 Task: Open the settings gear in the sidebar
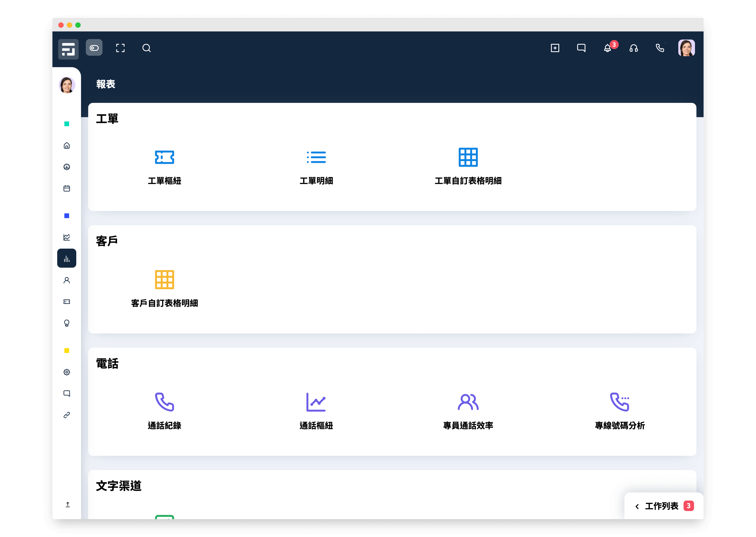pos(67,372)
